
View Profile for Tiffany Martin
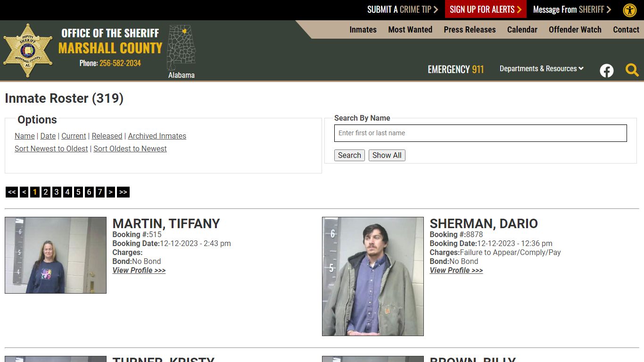139,270
